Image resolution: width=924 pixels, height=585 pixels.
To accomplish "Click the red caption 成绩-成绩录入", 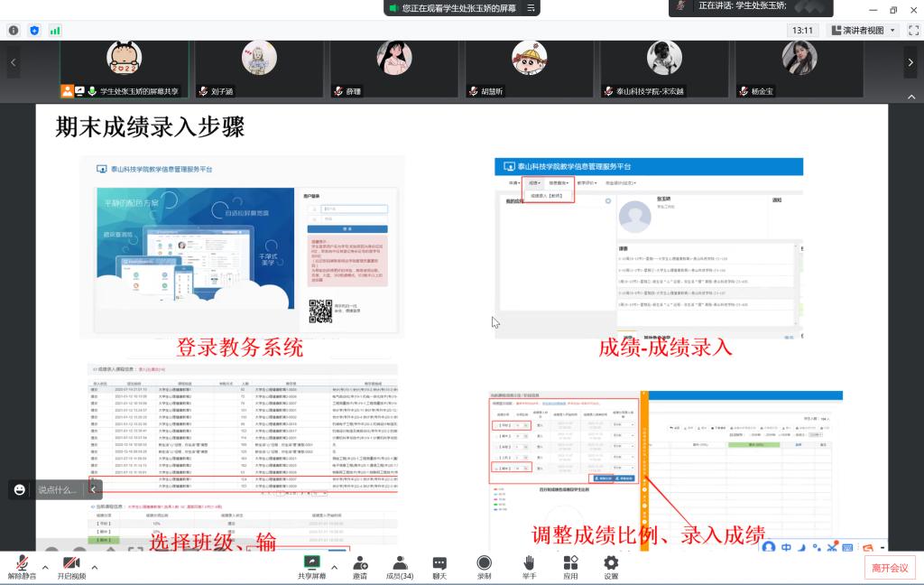I will tap(665, 348).
